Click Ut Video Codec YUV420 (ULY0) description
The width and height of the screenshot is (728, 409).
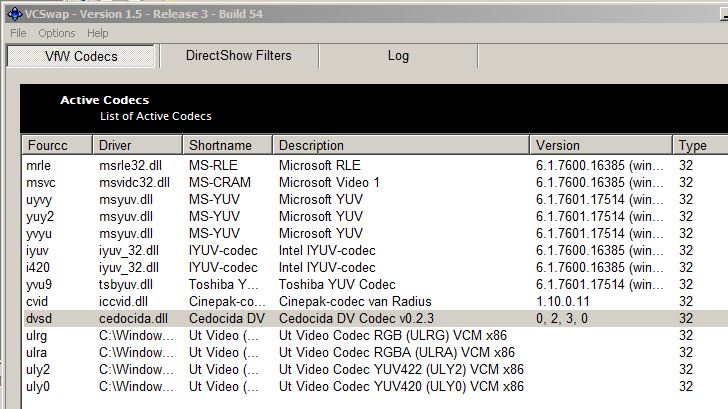pyautogui.click(x=401, y=387)
